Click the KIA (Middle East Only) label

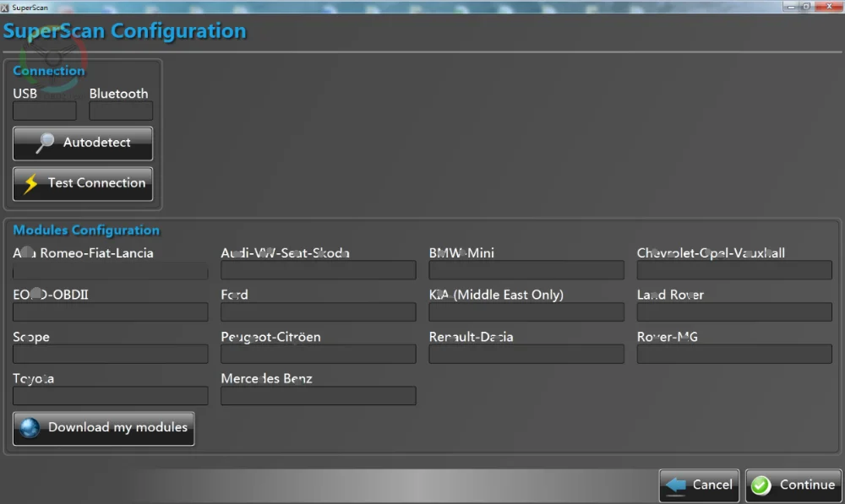coord(496,295)
